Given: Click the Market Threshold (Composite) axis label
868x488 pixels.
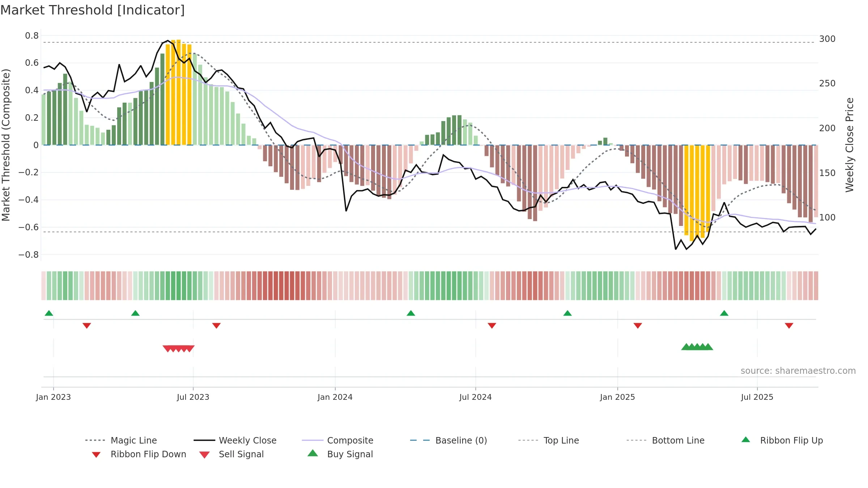Looking at the screenshot, I should pyautogui.click(x=6, y=145).
